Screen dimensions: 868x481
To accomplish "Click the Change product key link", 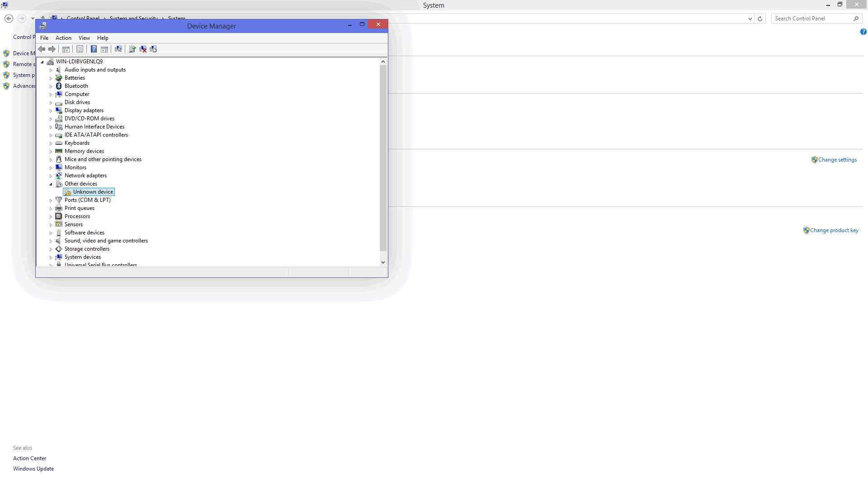I will [834, 230].
